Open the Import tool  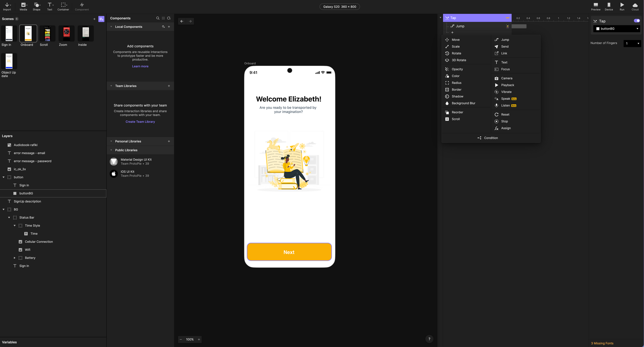7,6
